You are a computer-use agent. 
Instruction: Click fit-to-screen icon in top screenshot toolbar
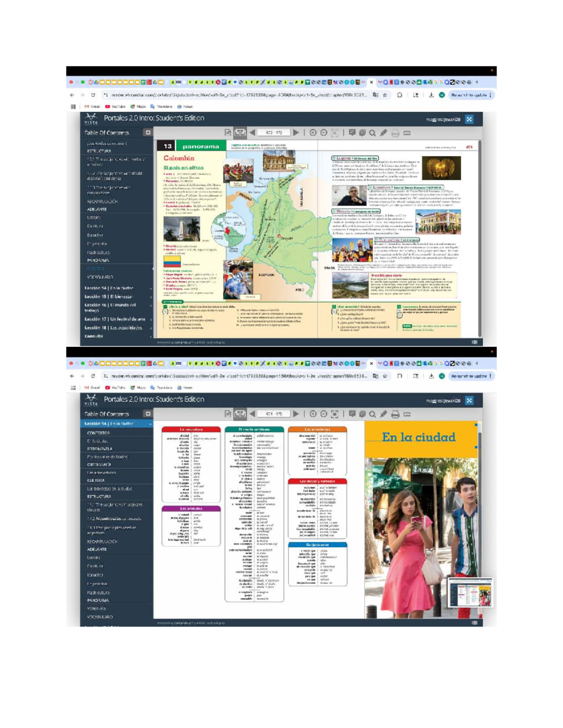335,133
